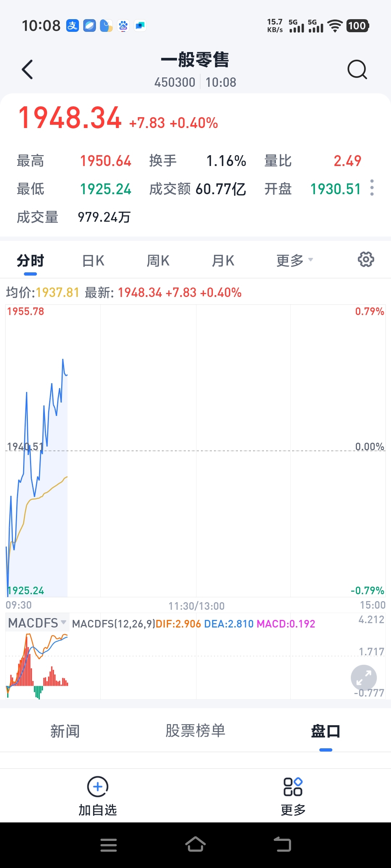Expand the 更多 chart period dropdown
The image size is (391, 868).
pos(294,260)
